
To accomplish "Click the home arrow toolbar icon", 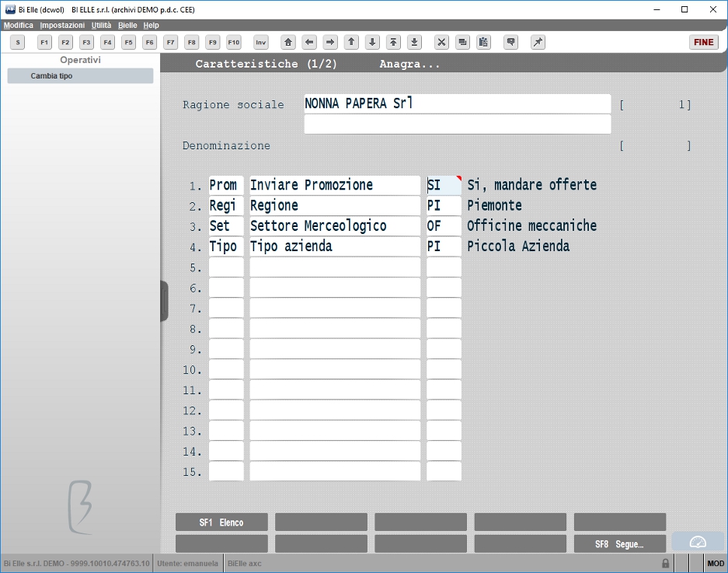I will click(287, 42).
